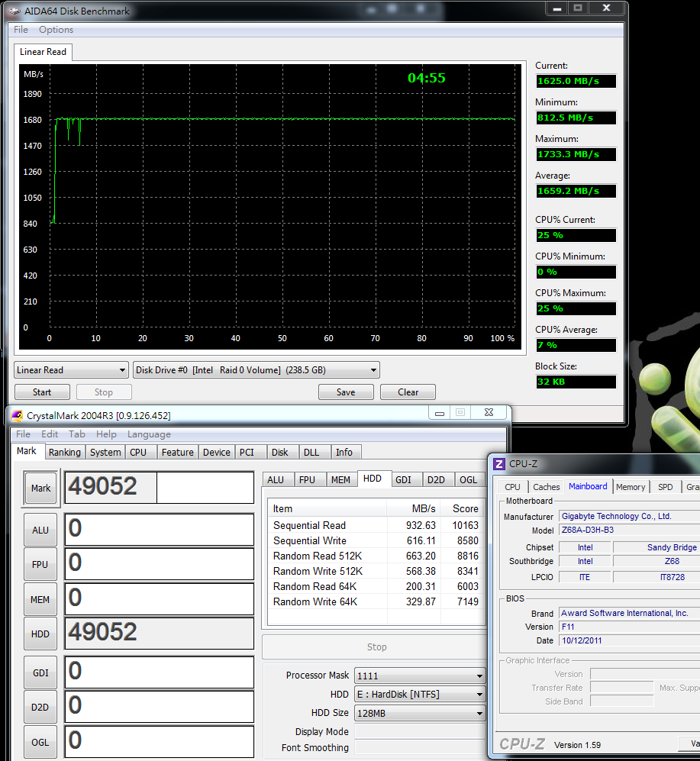Open the Tab menu in CrystalMark
Image resolution: width=700 pixels, height=761 pixels.
pyautogui.click(x=76, y=434)
